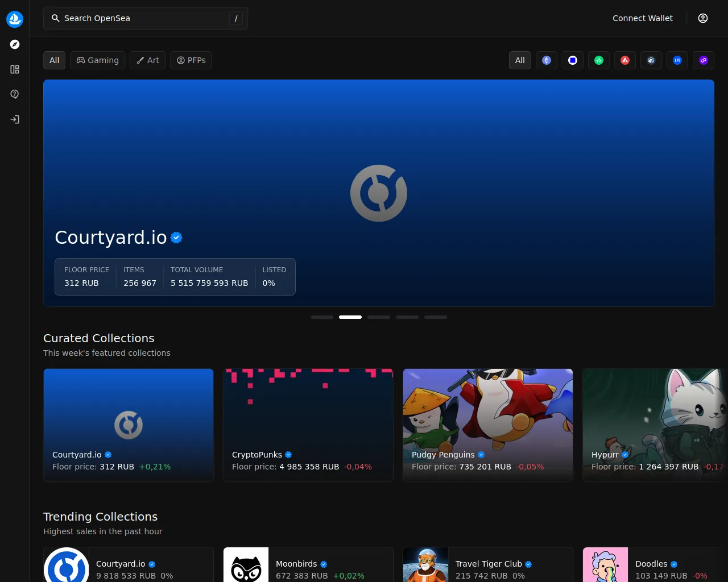Click the "256 967" items value

tap(140, 283)
